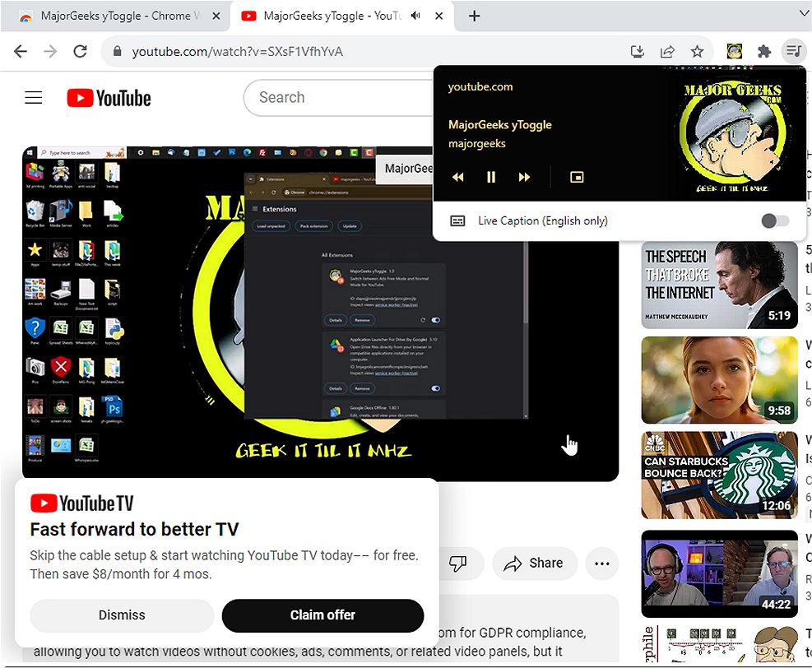
Task: Open the Can Starbucks Bounce Back video thumbnail
Action: point(719,475)
